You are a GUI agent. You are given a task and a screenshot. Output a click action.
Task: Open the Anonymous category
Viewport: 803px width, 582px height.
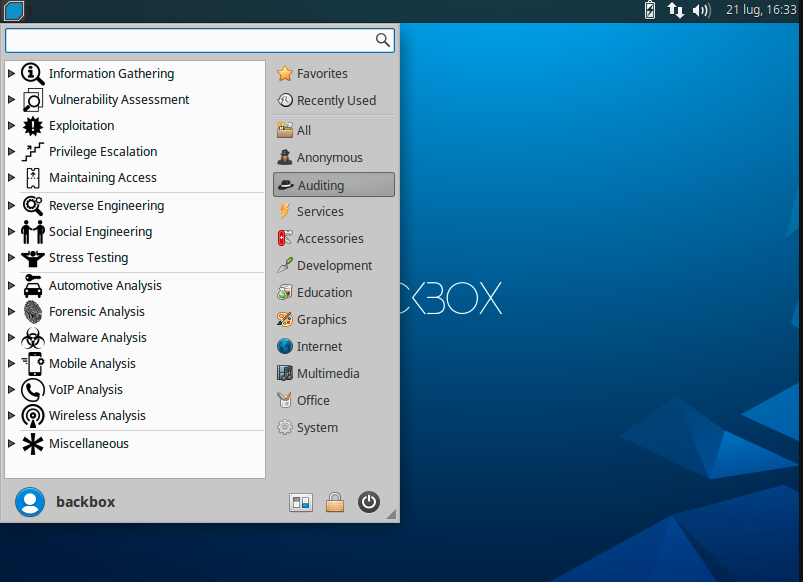[x=334, y=158]
